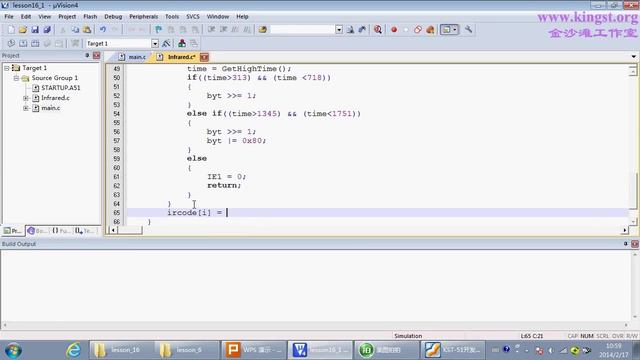Start or stop the debug session
Image resolution: width=640 pixels, height=360 pixels.
(378, 30)
